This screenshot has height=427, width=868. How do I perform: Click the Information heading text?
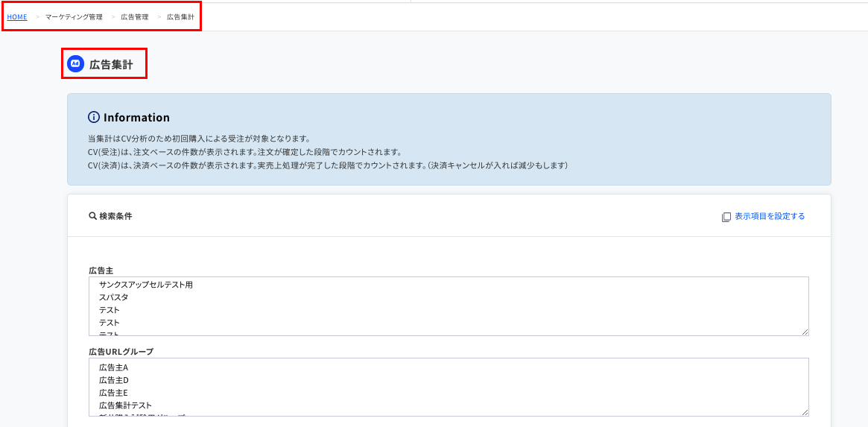(136, 118)
